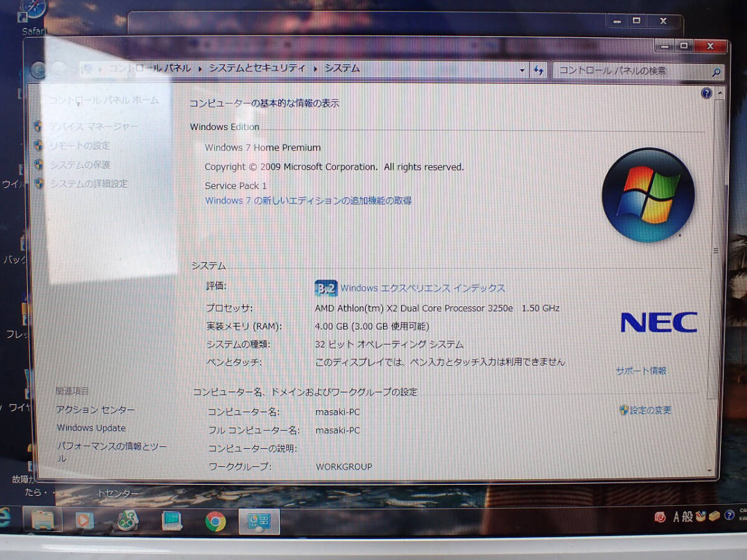Open the green X icon on the taskbar

click(x=128, y=520)
